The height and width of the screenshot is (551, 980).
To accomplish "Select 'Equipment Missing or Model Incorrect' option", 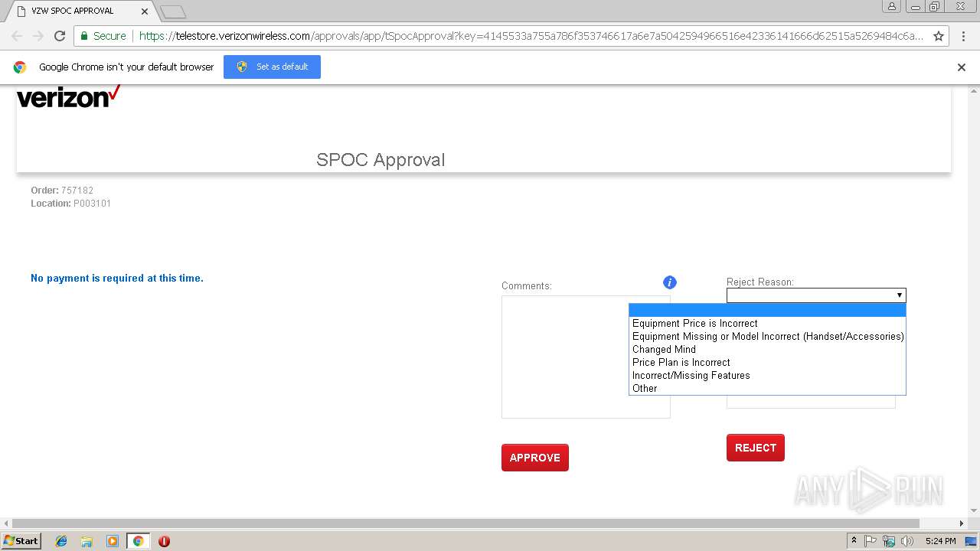I will coord(767,337).
